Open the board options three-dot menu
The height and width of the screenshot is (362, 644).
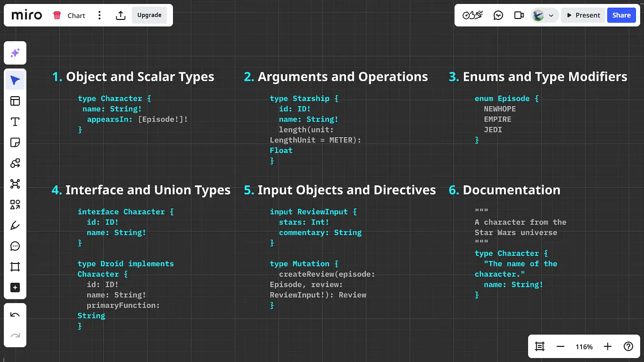99,15
